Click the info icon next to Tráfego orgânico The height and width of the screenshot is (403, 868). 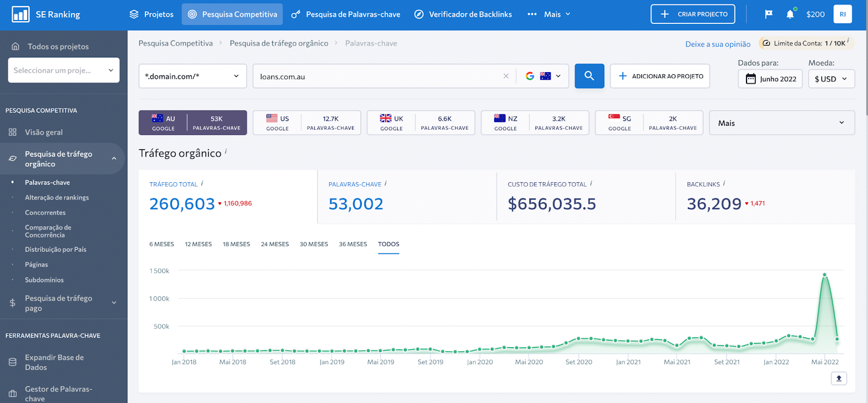click(226, 152)
